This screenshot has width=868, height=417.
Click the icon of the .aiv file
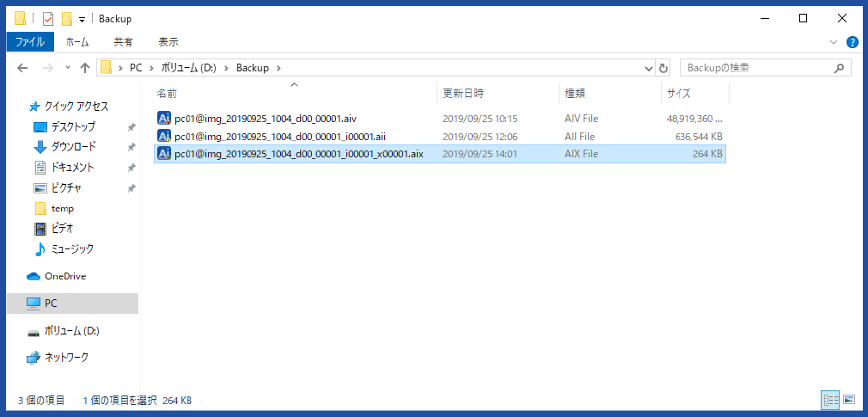[x=164, y=119]
